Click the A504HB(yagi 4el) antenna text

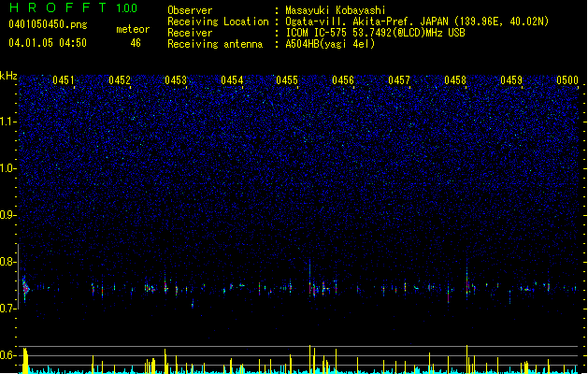click(x=330, y=44)
